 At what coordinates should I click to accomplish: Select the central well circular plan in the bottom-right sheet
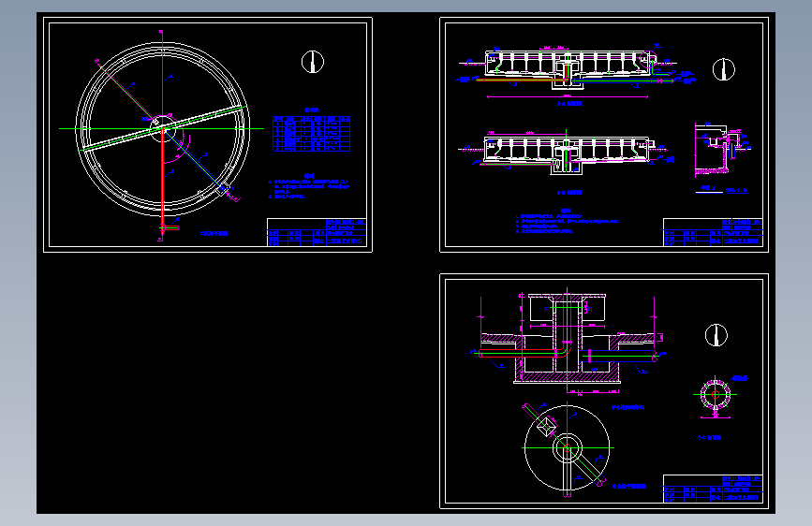pos(567,448)
